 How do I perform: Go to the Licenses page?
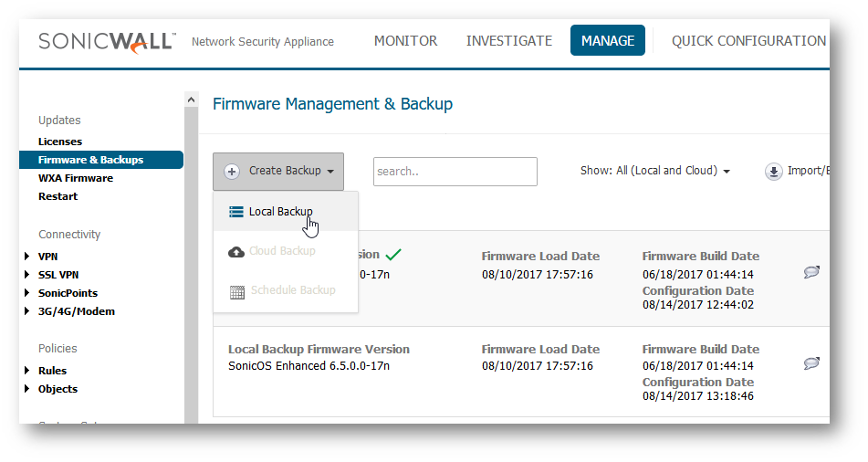click(60, 142)
